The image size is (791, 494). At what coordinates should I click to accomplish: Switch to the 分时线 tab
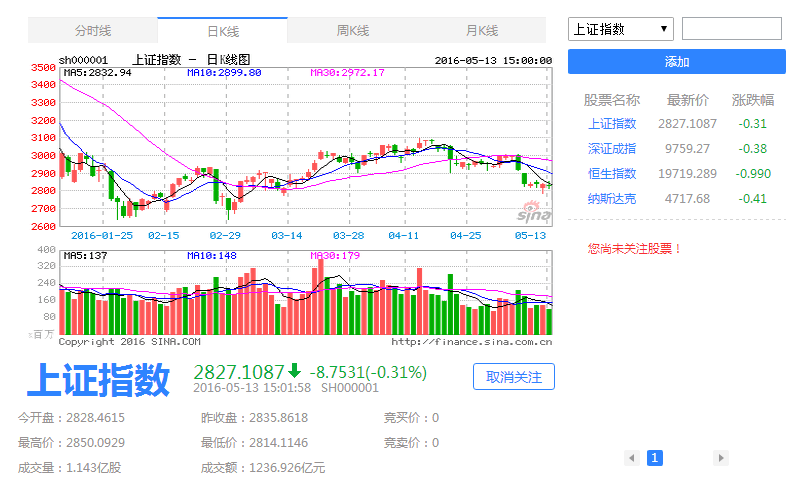[93, 31]
